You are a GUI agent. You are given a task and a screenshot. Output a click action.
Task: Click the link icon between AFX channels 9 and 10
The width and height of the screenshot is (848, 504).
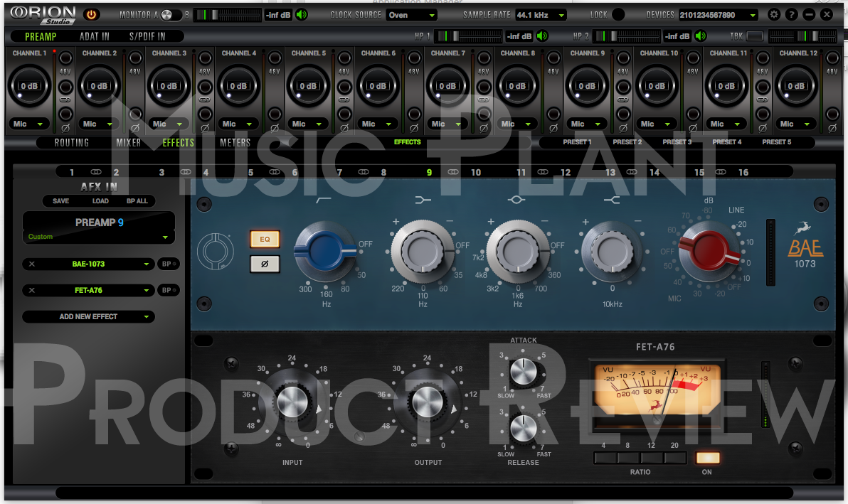453,172
